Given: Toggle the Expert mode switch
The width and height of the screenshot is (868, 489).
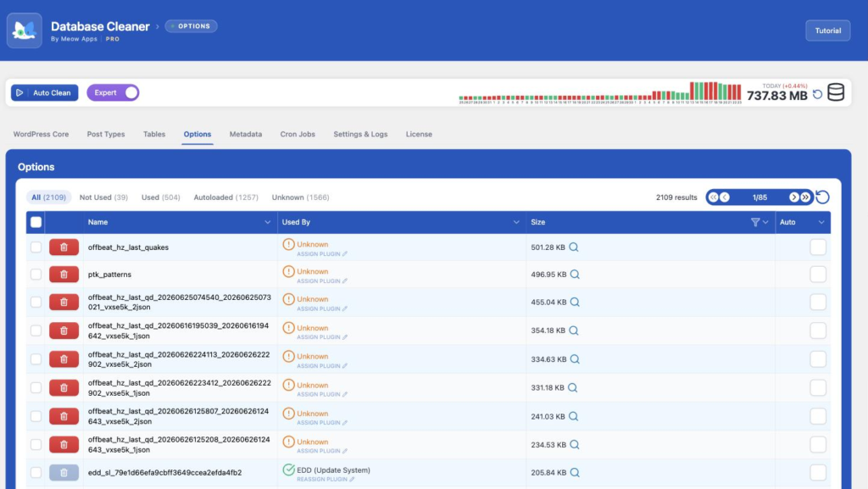Looking at the screenshot, I should click(113, 93).
